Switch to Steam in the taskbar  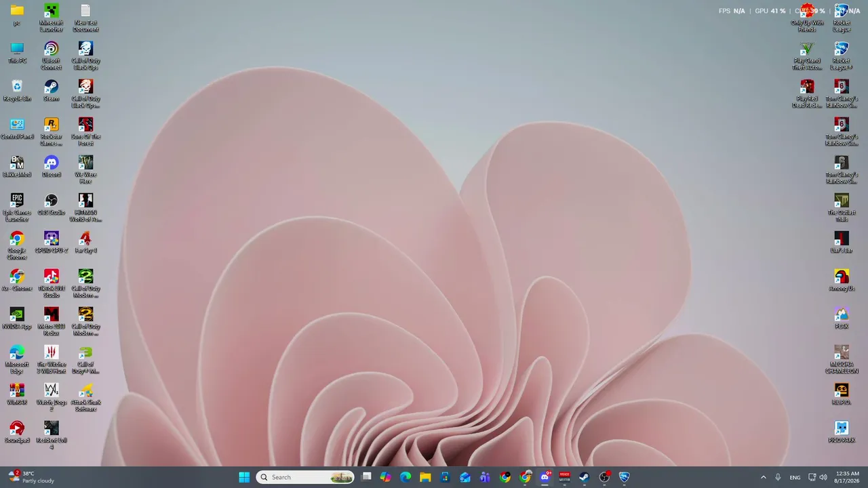(x=584, y=477)
